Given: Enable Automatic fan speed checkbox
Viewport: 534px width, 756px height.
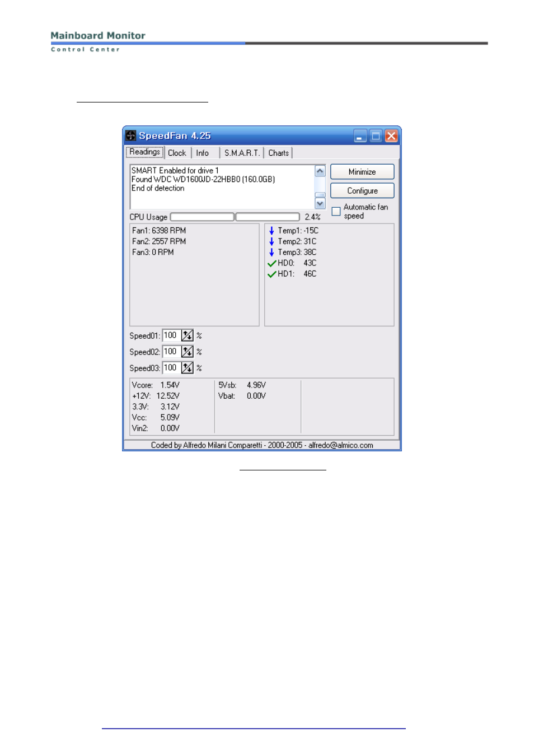Looking at the screenshot, I should point(336,211).
